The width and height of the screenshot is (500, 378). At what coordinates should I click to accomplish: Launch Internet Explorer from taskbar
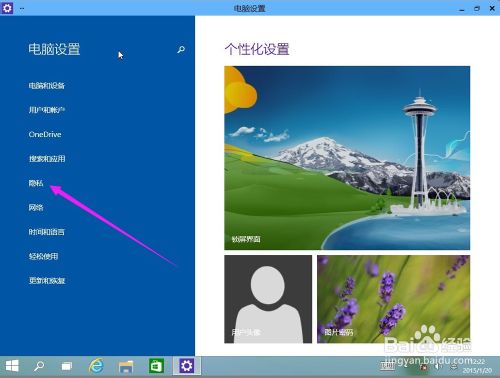(x=96, y=366)
